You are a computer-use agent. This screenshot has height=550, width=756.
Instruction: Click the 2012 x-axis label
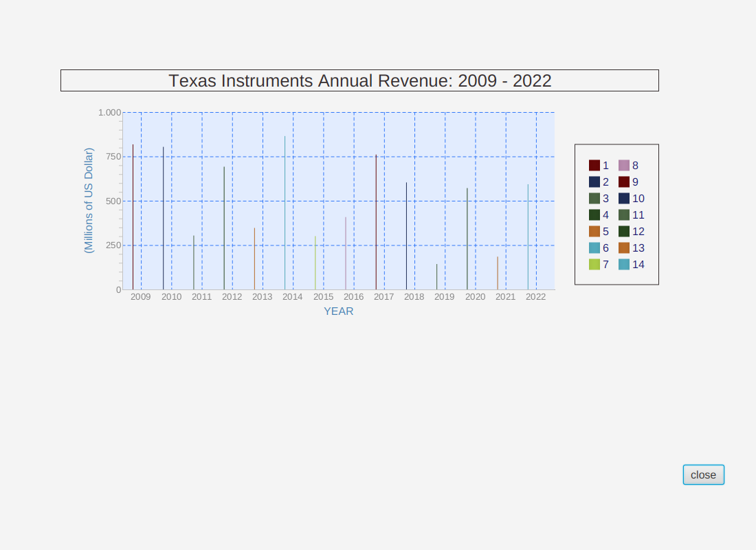pyautogui.click(x=232, y=297)
